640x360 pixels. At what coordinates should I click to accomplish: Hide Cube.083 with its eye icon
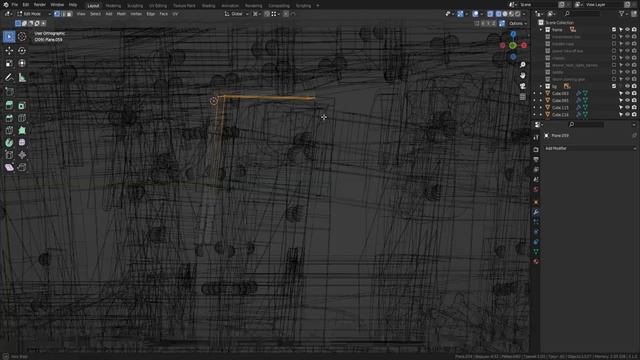point(627,93)
